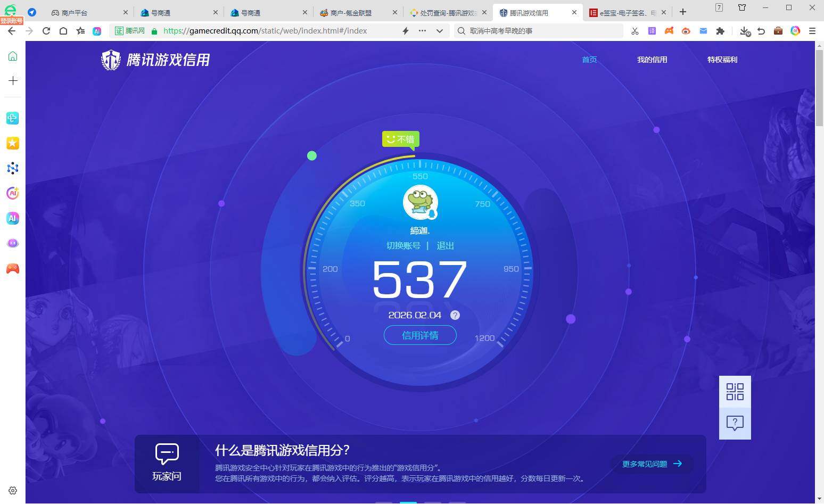This screenshot has height=504, width=824.
Task: Select 我的信用 in the site navigation
Action: 652,60
